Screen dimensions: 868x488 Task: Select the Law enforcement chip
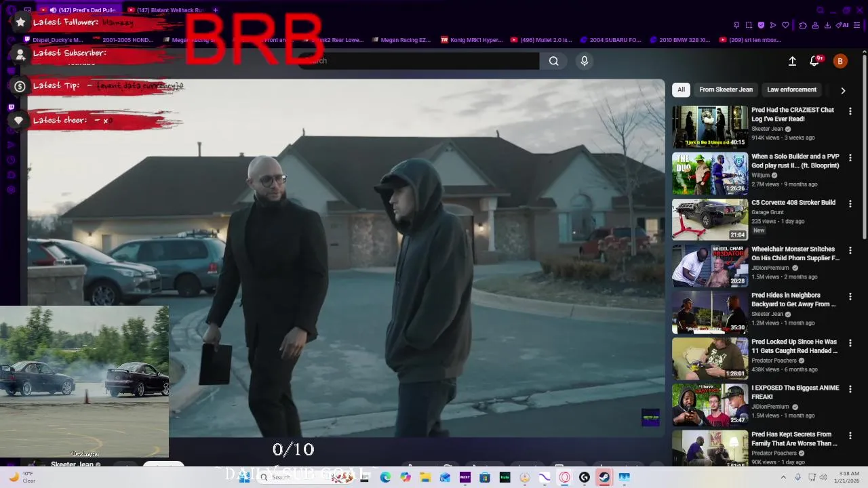(x=791, y=89)
